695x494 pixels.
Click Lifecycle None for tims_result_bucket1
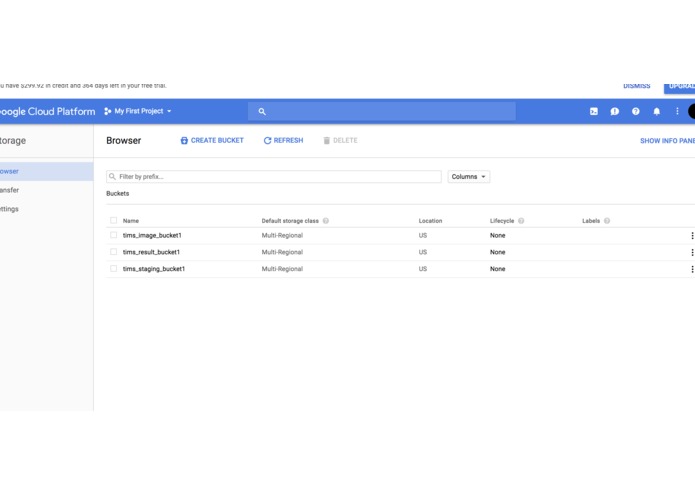[497, 252]
